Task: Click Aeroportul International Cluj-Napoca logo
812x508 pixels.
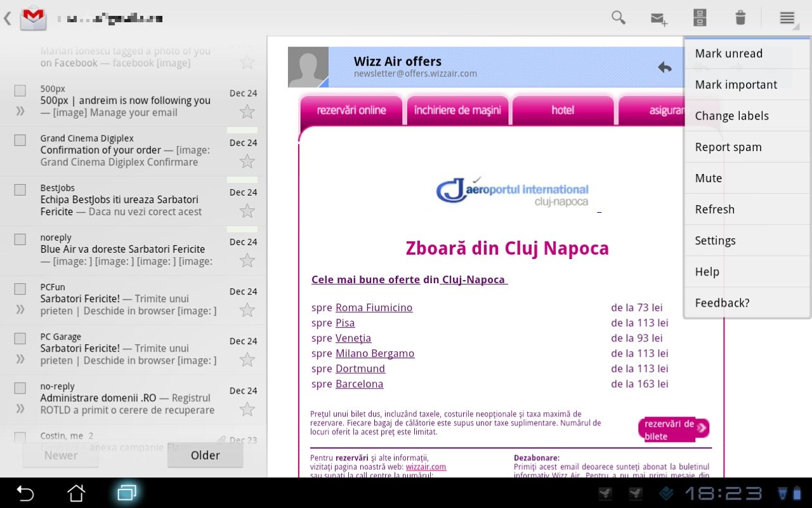Action: pyautogui.click(x=512, y=192)
